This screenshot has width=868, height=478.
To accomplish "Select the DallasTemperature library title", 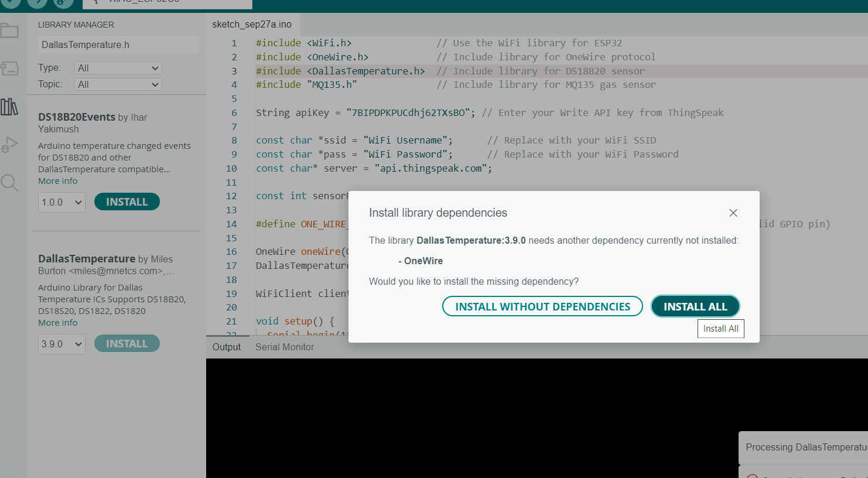I will pyautogui.click(x=87, y=259).
